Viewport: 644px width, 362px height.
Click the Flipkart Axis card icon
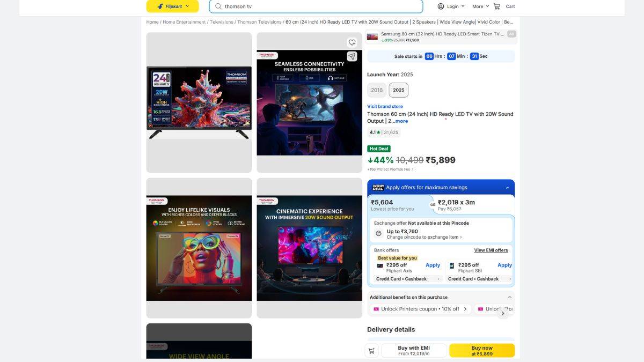[x=380, y=265]
